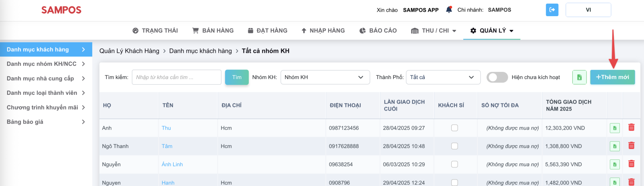
Task: Select Danh mục nhà cung cấp in sidebar
Action: (40, 78)
